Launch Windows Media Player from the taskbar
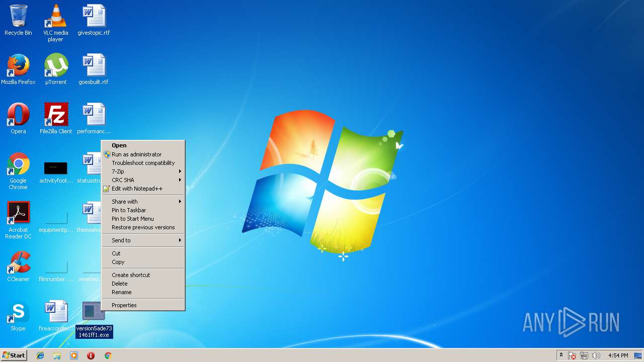This screenshot has height=362, width=644. point(74,355)
